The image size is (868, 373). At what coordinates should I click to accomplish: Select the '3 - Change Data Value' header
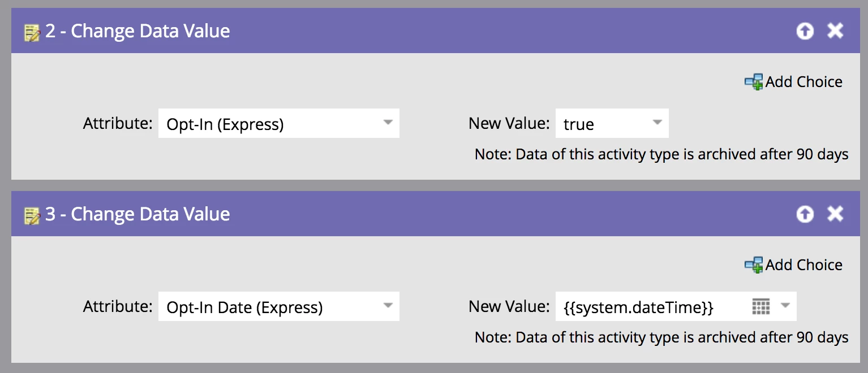137,214
